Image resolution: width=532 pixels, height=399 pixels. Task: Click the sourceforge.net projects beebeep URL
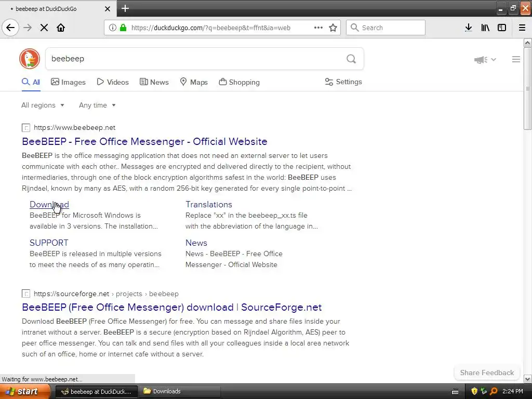click(x=106, y=294)
